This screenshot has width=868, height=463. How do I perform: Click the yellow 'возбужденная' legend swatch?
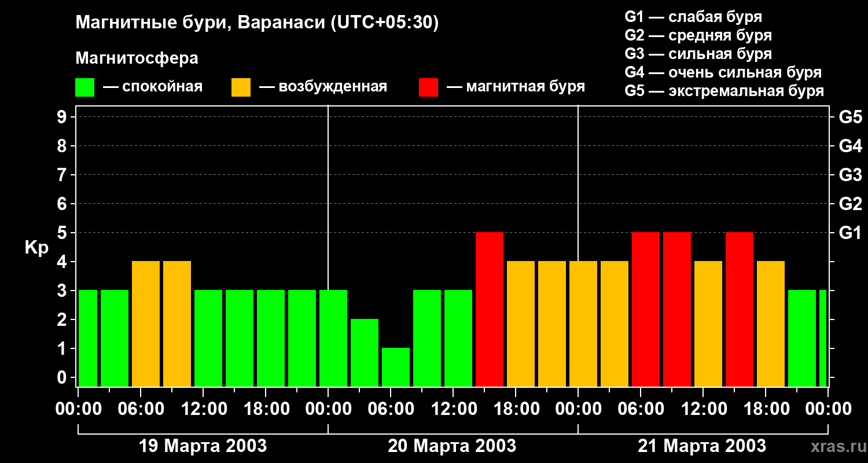pos(241,87)
